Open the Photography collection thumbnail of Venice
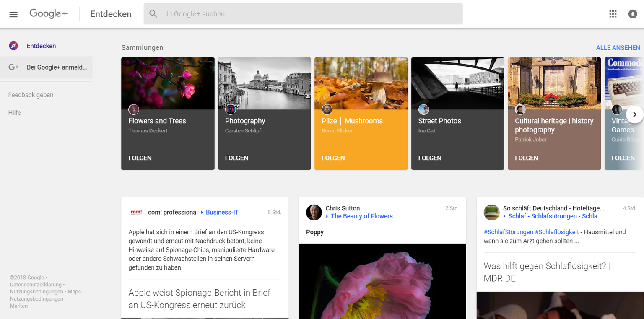This screenshot has width=644, height=319. (x=264, y=83)
